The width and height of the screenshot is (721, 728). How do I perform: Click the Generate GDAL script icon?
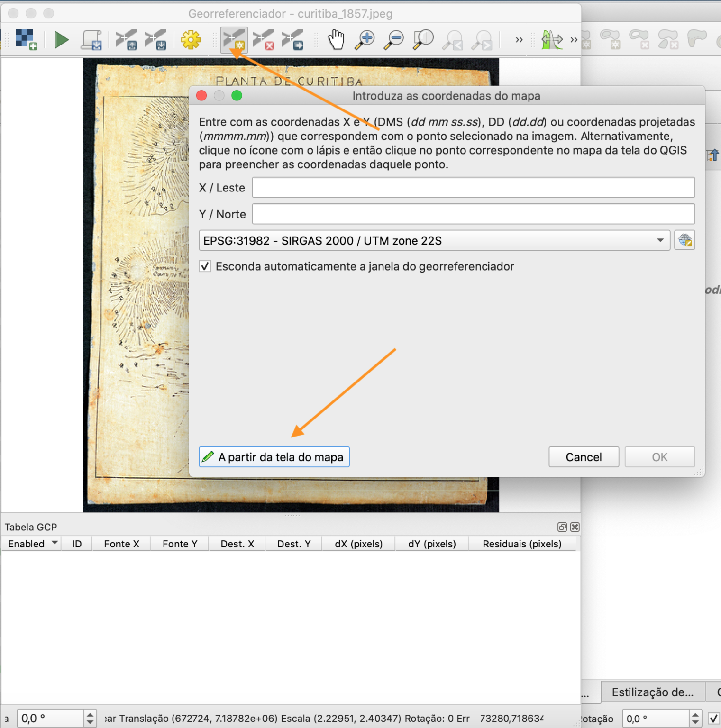coord(91,40)
